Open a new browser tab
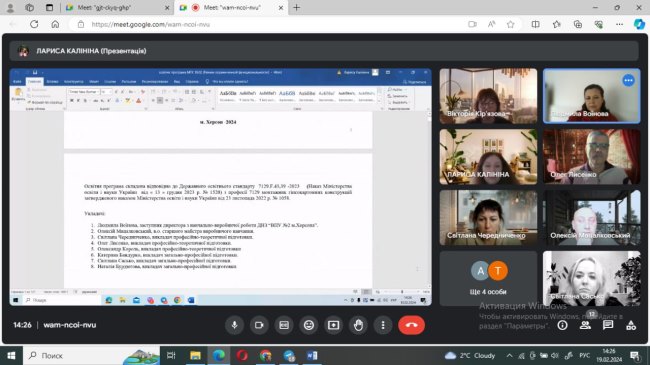650x365 pixels. 296,7
